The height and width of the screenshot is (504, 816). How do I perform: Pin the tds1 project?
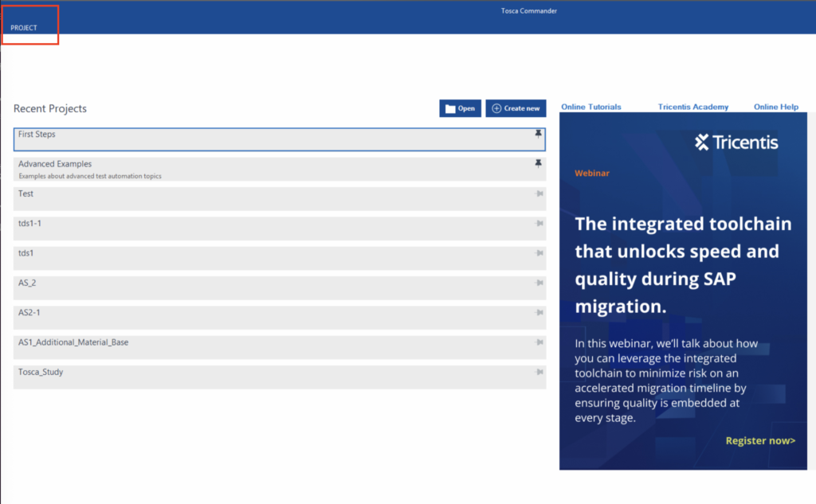tap(539, 252)
